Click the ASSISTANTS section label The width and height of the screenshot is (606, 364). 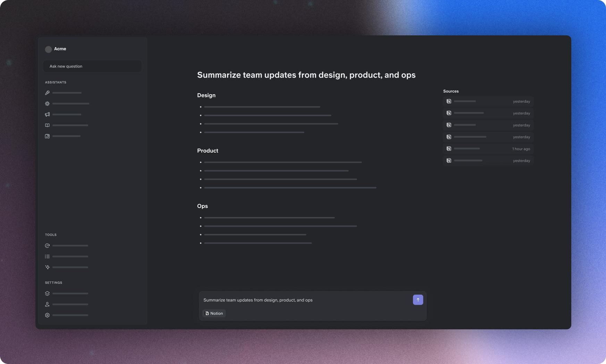56,83
